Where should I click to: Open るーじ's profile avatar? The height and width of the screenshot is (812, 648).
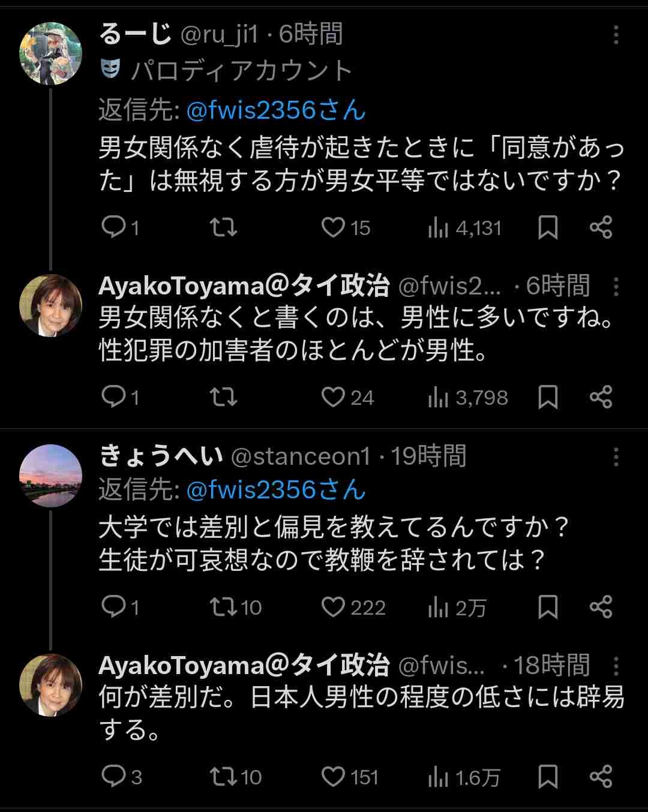50,54
